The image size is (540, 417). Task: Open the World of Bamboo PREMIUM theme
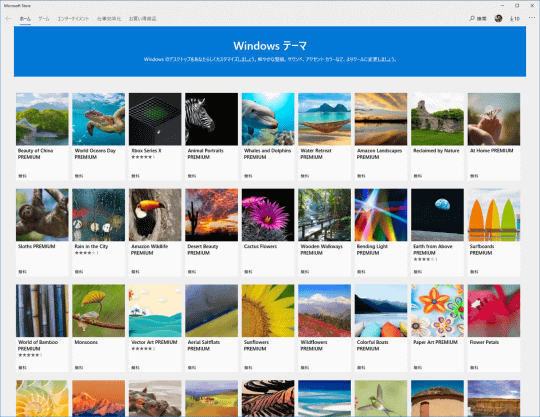[42, 328]
